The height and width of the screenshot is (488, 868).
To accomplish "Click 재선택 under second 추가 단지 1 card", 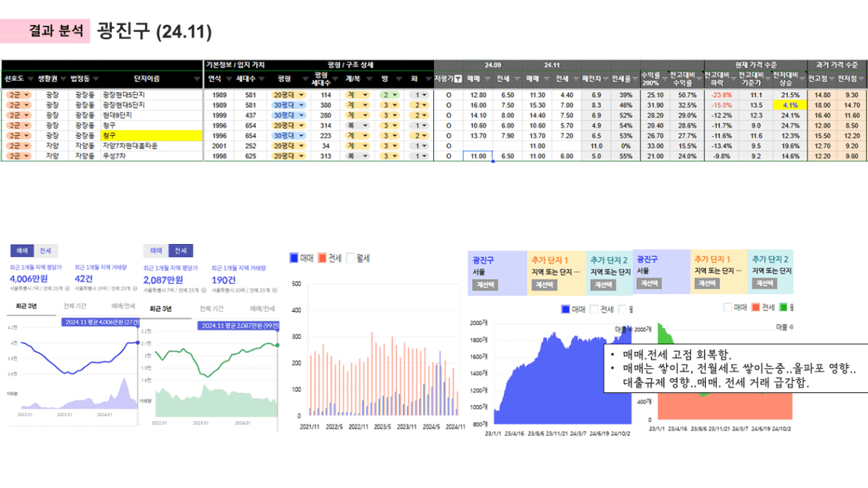I will click(707, 283).
